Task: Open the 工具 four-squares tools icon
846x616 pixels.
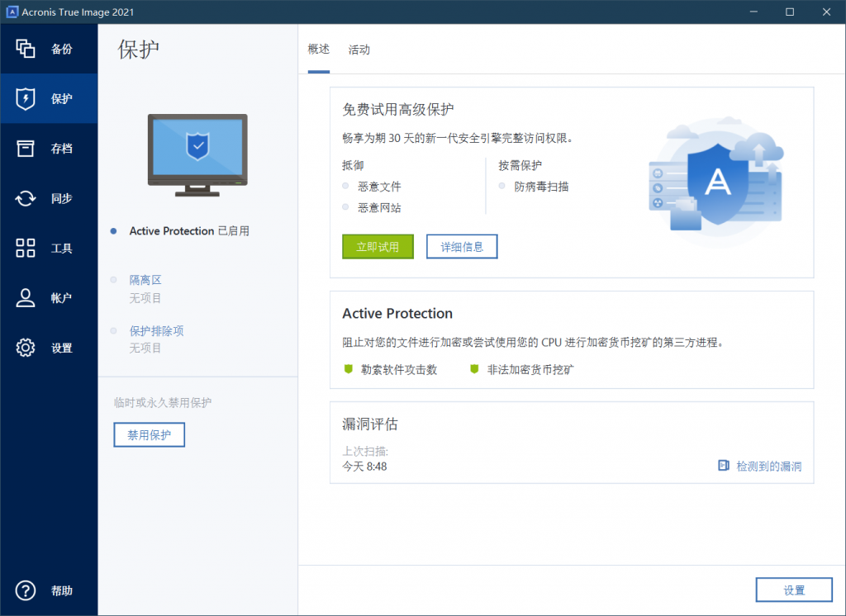Action: click(x=25, y=248)
